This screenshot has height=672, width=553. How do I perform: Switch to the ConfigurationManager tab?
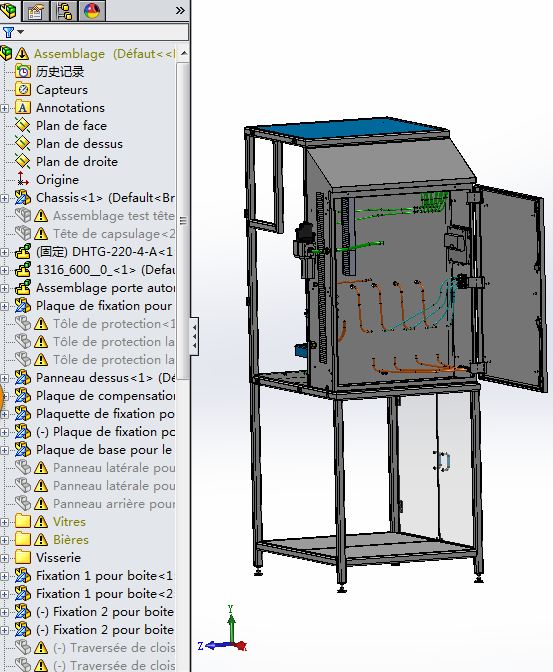[64, 11]
